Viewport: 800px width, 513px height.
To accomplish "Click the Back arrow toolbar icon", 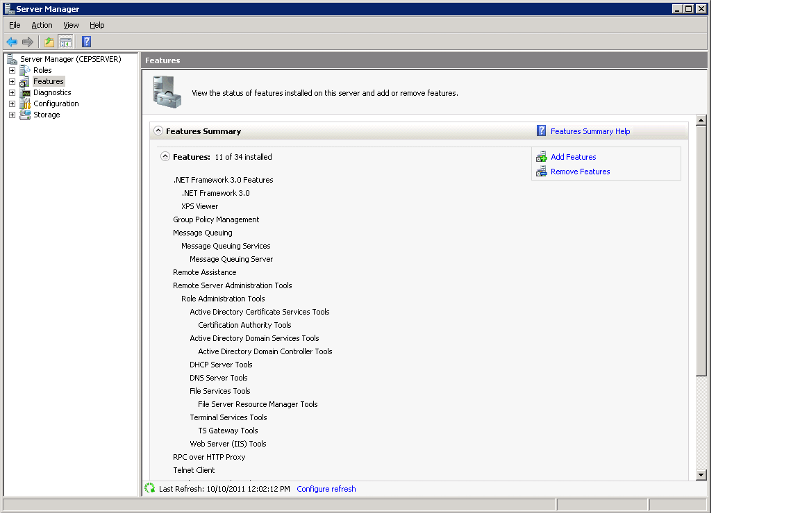I will pos(12,42).
